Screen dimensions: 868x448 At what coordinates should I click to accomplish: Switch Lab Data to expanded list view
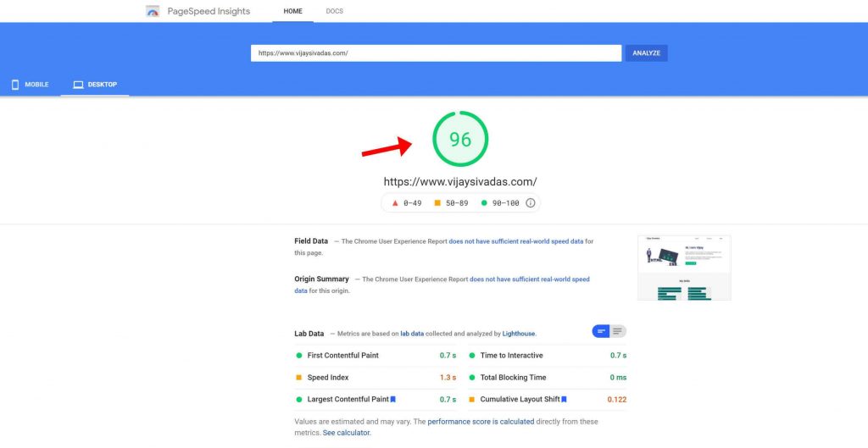point(618,331)
